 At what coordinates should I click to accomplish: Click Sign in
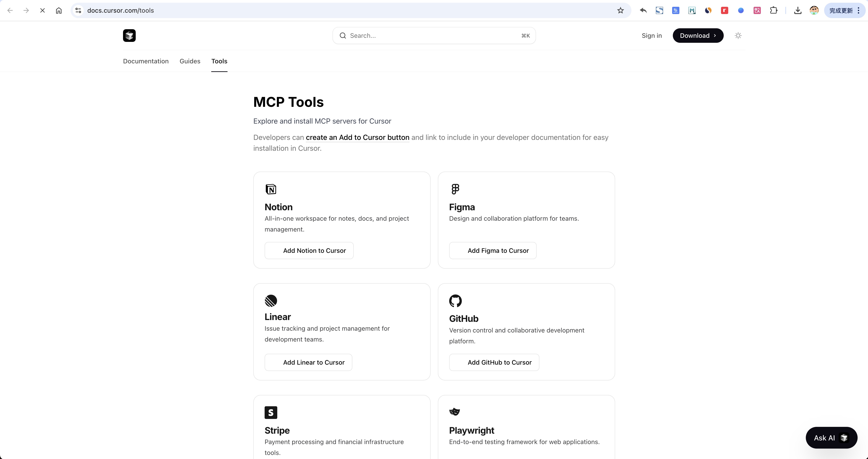(652, 36)
